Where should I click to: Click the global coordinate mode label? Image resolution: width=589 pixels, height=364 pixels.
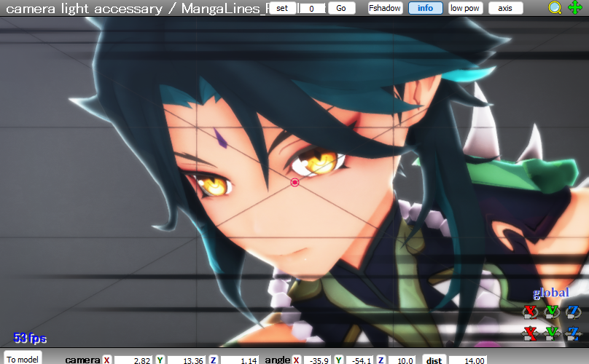(551, 293)
